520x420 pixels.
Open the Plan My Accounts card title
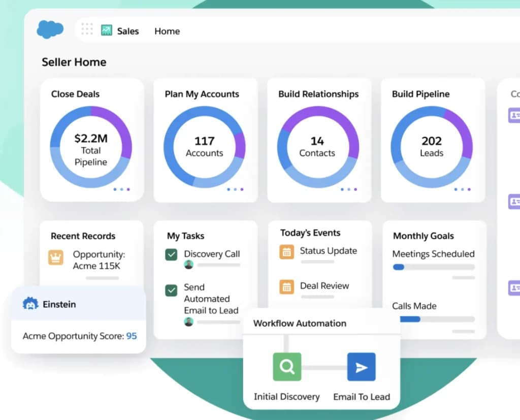(202, 94)
